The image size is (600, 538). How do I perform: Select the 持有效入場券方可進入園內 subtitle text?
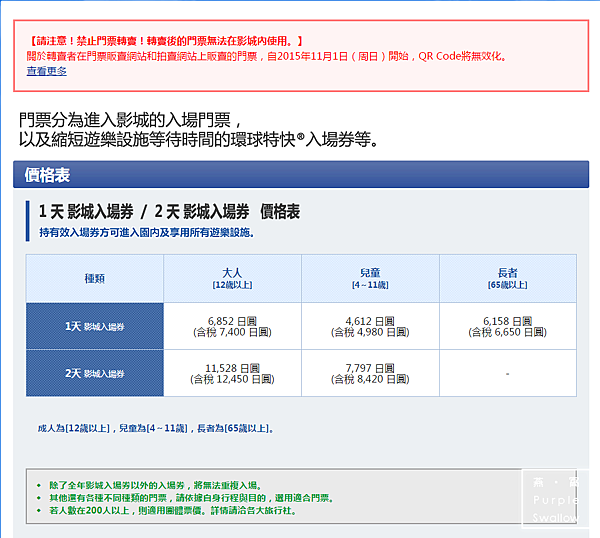(x=147, y=233)
